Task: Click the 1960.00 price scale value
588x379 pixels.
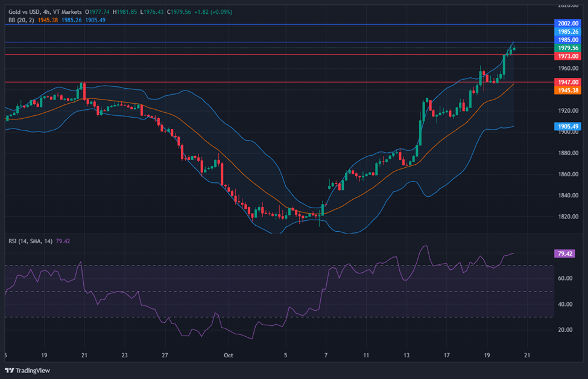Action: tap(568, 68)
